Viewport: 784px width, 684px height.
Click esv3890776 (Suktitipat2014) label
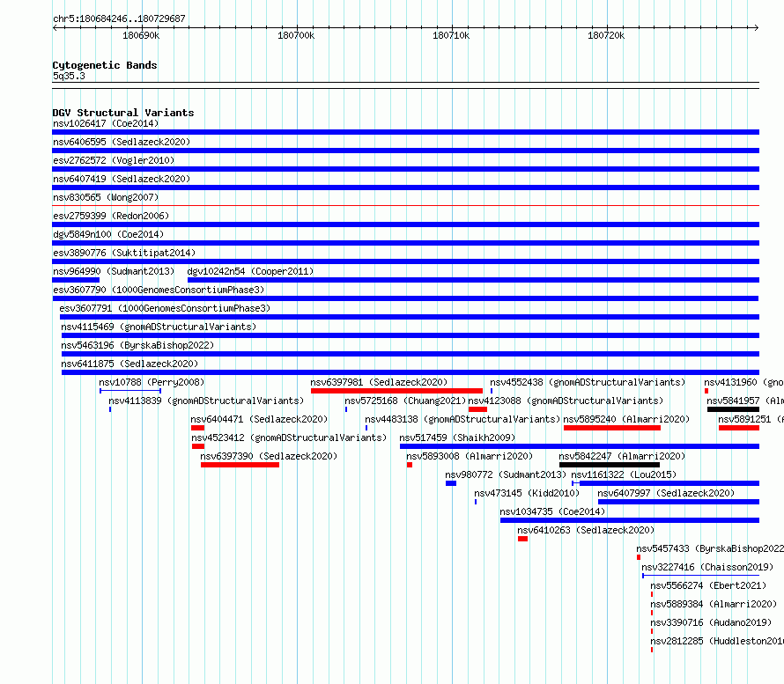[x=124, y=253]
